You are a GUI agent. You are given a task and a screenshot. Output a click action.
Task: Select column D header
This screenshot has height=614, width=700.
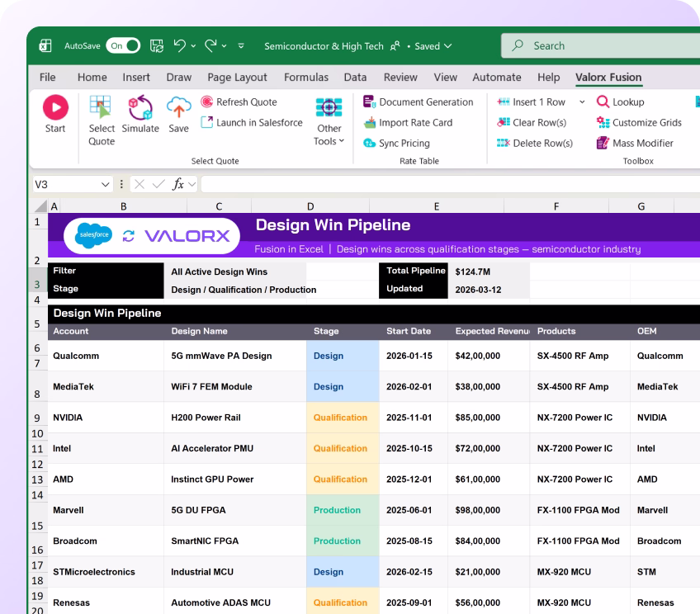pyautogui.click(x=310, y=206)
